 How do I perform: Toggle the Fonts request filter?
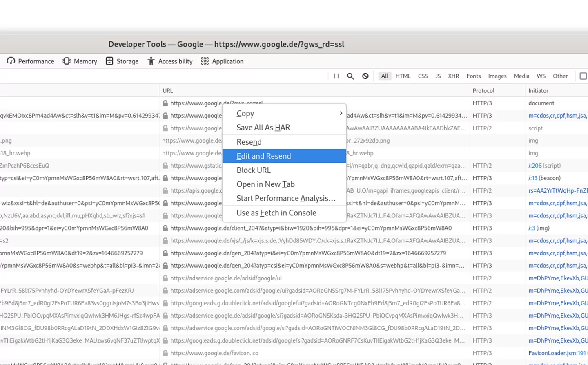tap(474, 76)
